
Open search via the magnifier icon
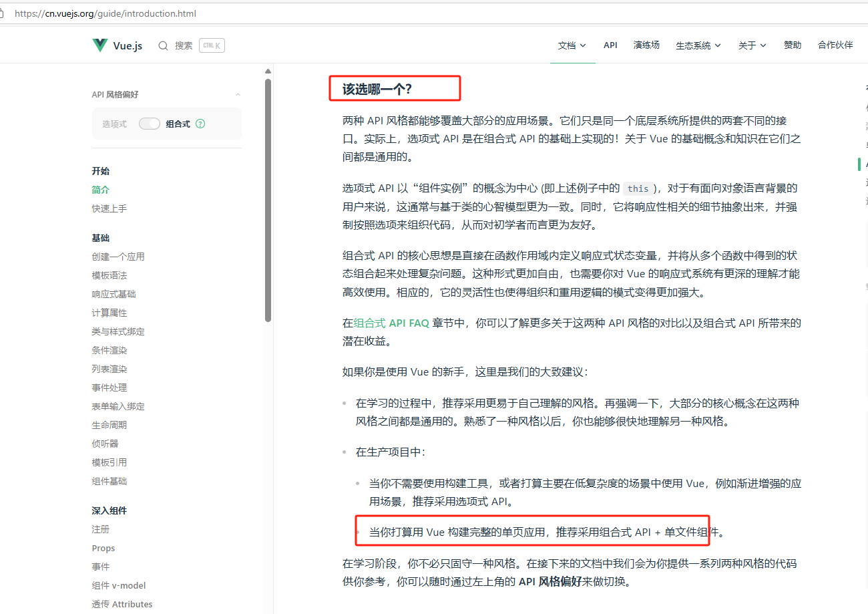[163, 45]
